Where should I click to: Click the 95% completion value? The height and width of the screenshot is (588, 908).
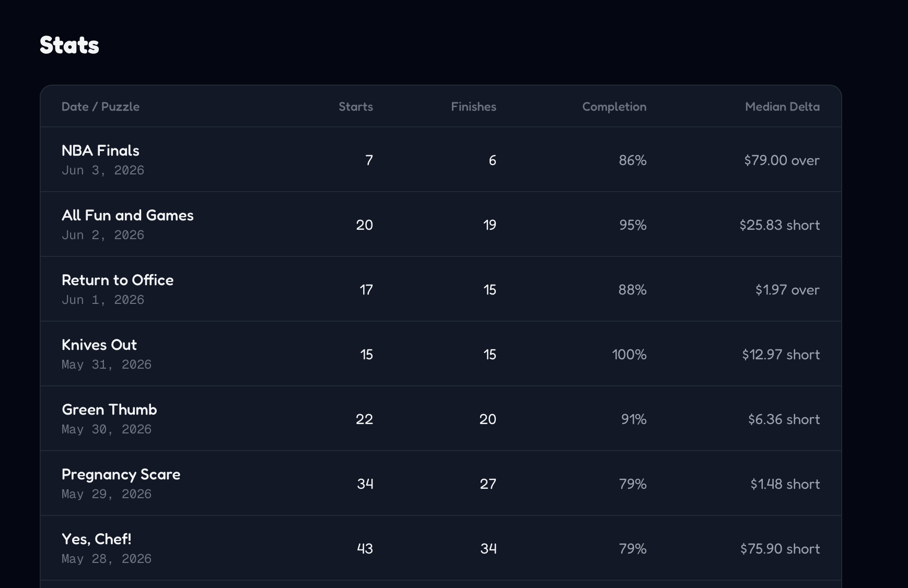[633, 225]
